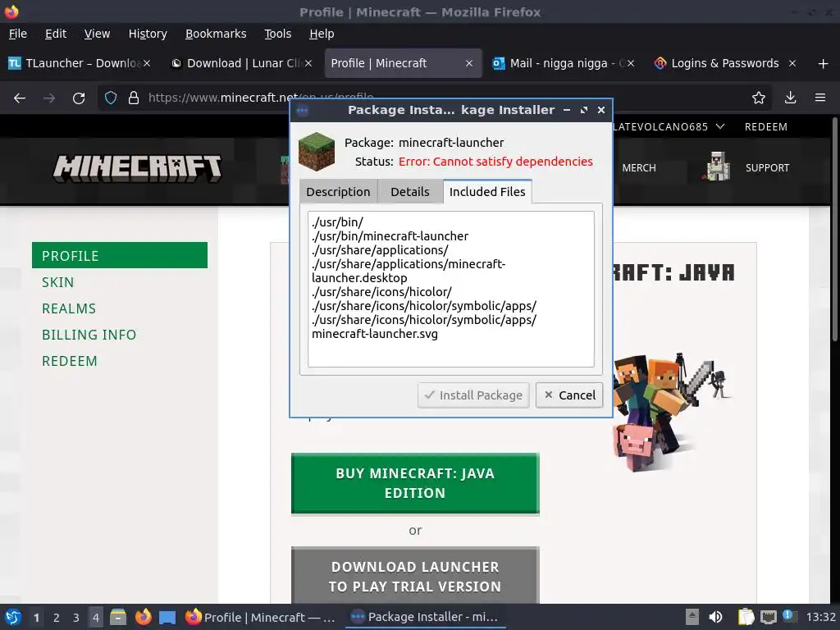Open the MERCH link on Minecraft site
This screenshot has height=630, width=840.
pos(638,168)
